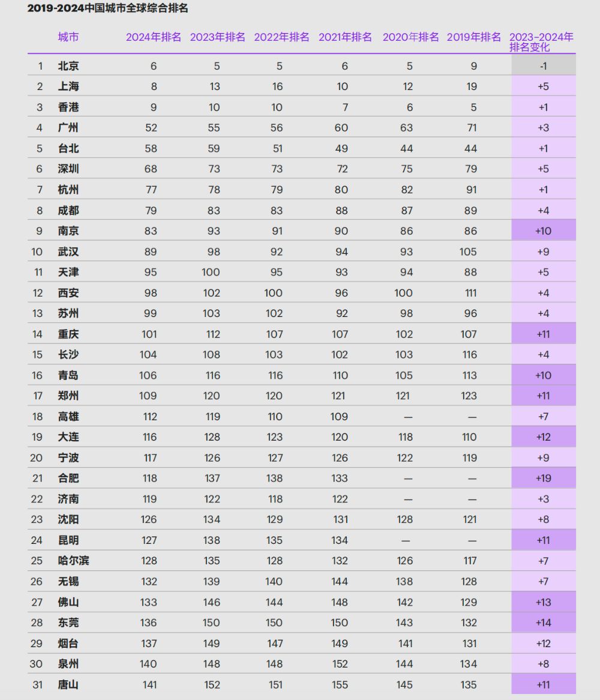The height and width of the screenshot is (700, 600).
Task: Click the 上海 row label
Action: [68, 86]
